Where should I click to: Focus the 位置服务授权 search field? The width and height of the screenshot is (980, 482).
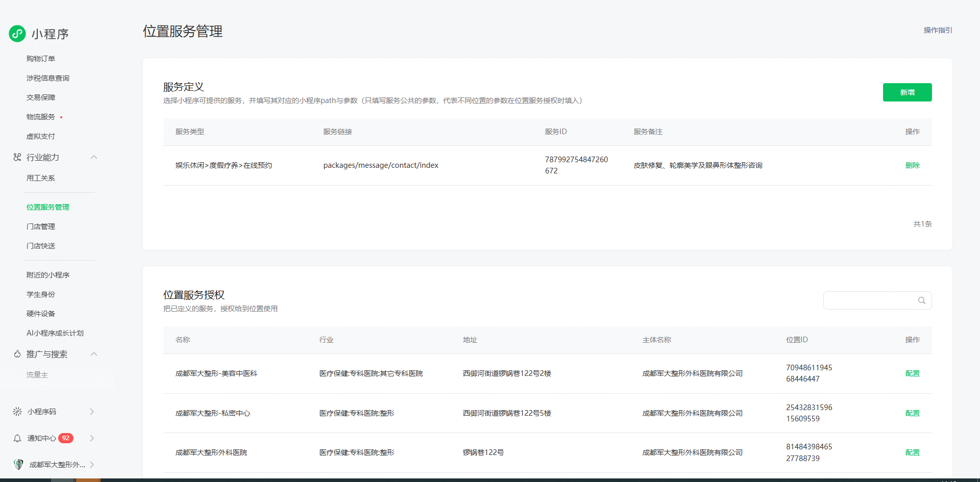[x=877, y=300]
